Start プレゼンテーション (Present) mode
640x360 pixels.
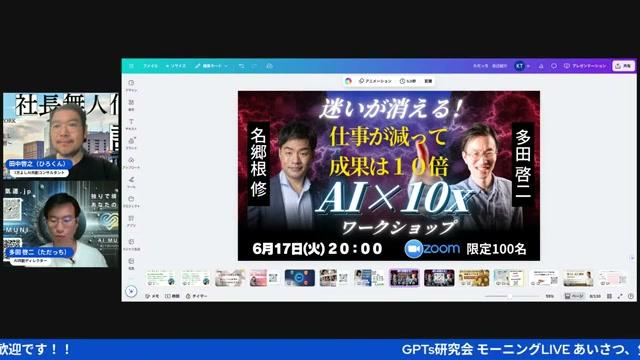pyautogui.click(x=585, y=66)
